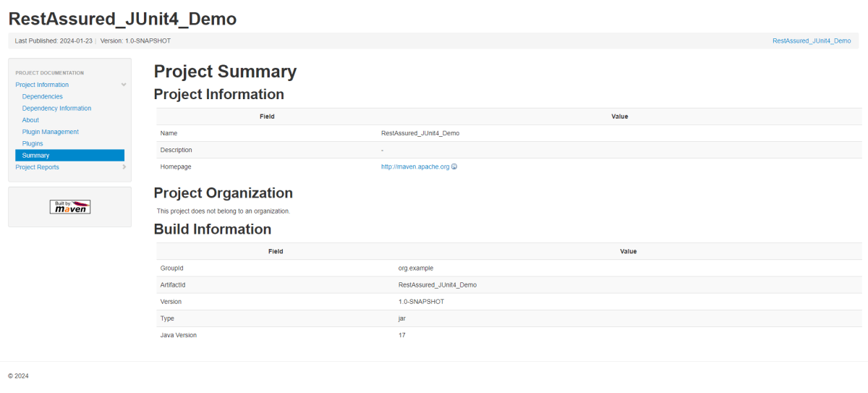Go to Dependency Information in the sidebar
868x393 pixels.
56,109
